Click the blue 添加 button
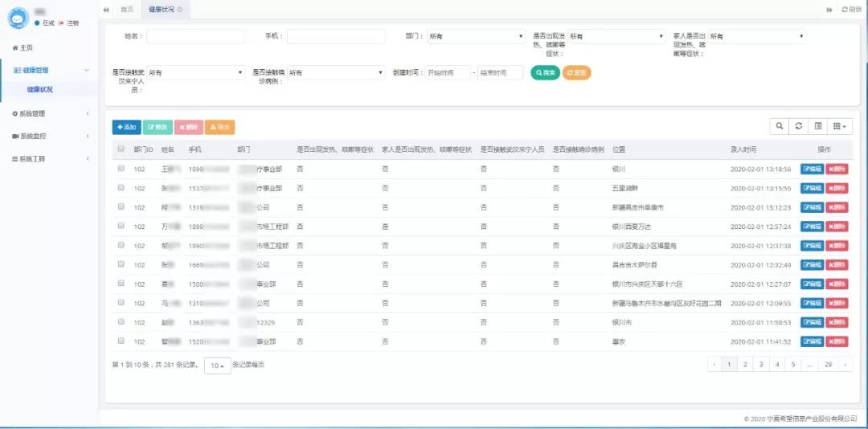 tap(126, 127)
